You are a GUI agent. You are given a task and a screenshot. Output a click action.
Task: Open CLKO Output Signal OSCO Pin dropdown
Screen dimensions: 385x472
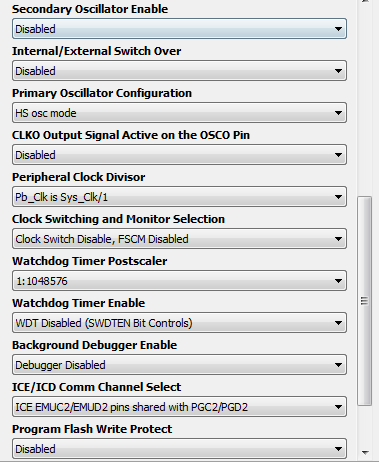tap(179, 155)
